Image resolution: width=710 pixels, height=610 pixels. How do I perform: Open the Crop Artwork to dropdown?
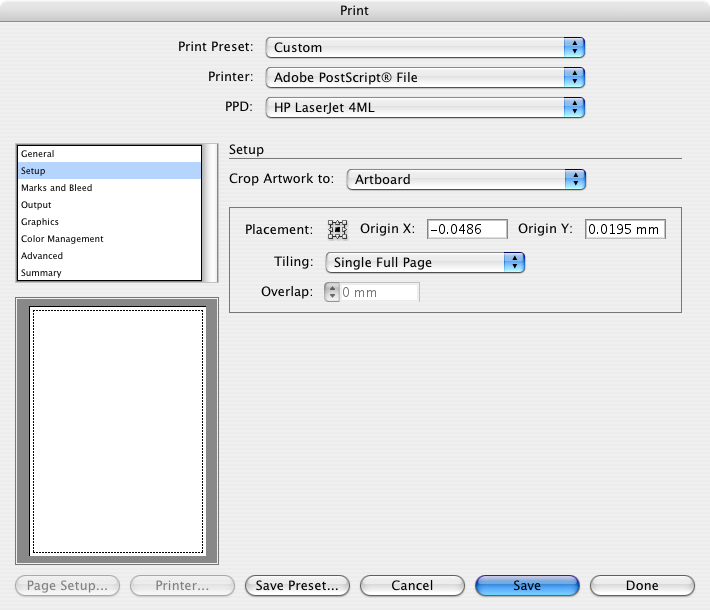click(x=466, y=180)
